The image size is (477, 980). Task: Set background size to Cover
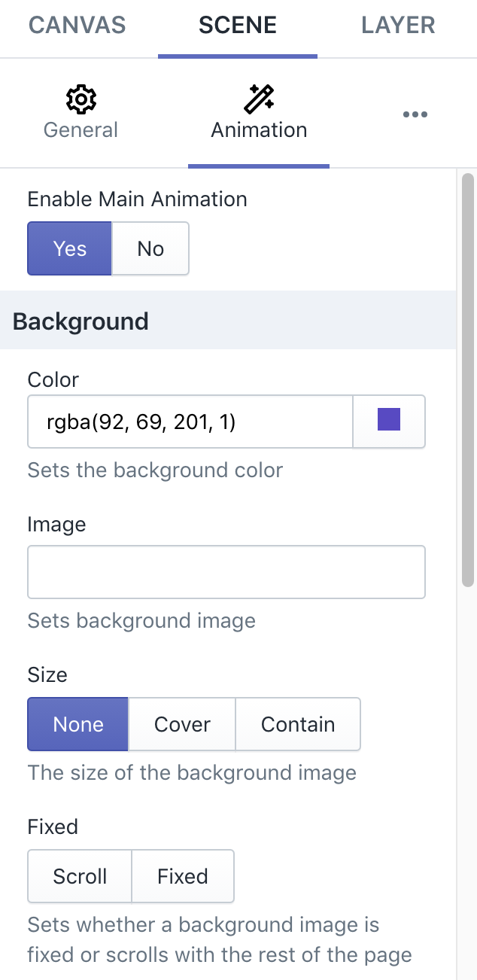point(181,724)
